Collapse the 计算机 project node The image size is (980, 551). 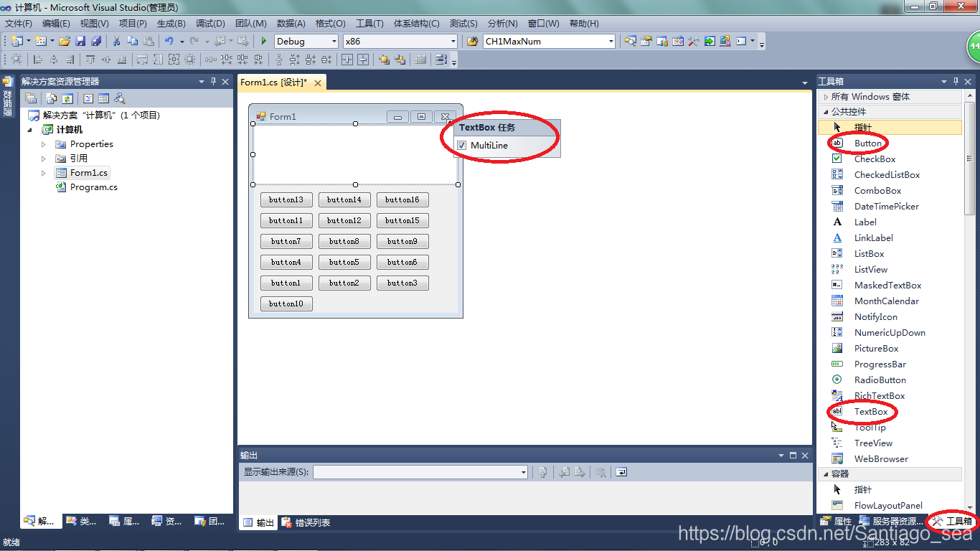tap(30, 130)
